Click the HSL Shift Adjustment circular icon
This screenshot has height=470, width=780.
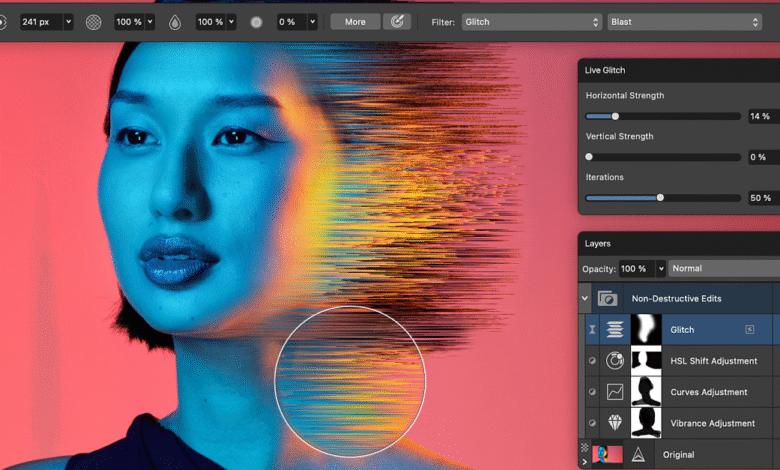pos(615,361)
